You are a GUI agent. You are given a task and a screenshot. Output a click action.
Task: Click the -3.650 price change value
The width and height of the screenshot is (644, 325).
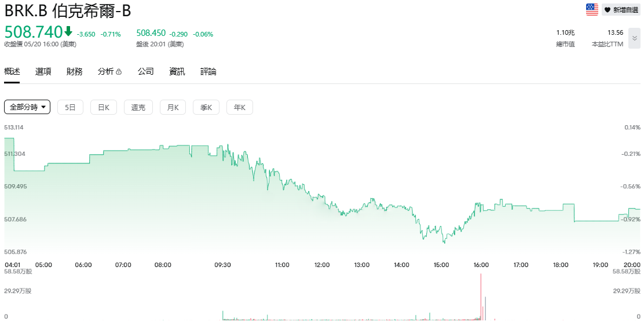point(87,34)
